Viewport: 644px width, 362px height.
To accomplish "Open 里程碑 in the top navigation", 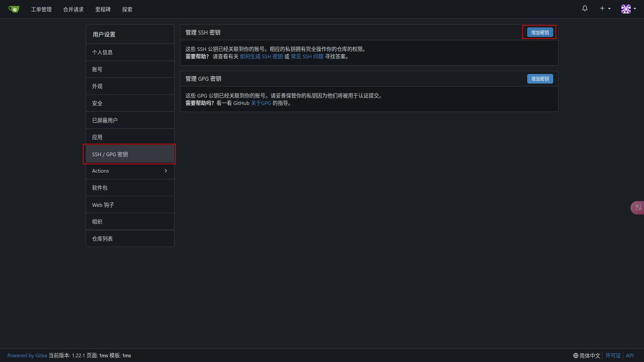I will point(103,9).
